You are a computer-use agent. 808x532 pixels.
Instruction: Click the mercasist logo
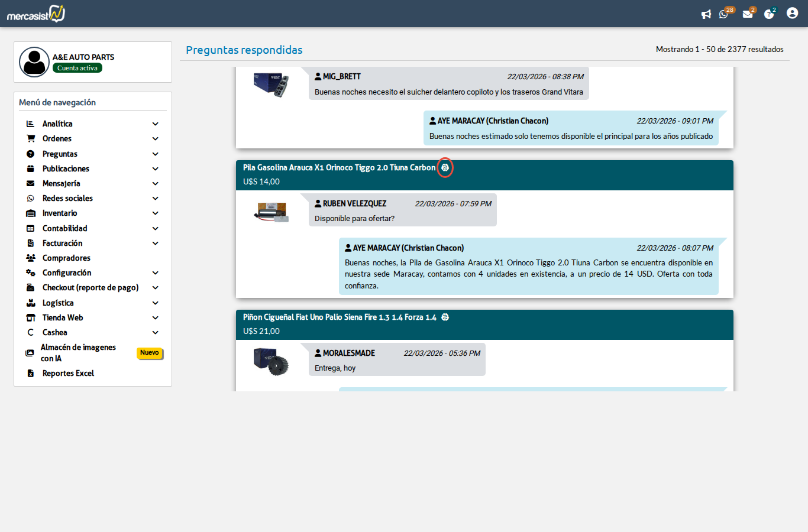pos(36,14)
